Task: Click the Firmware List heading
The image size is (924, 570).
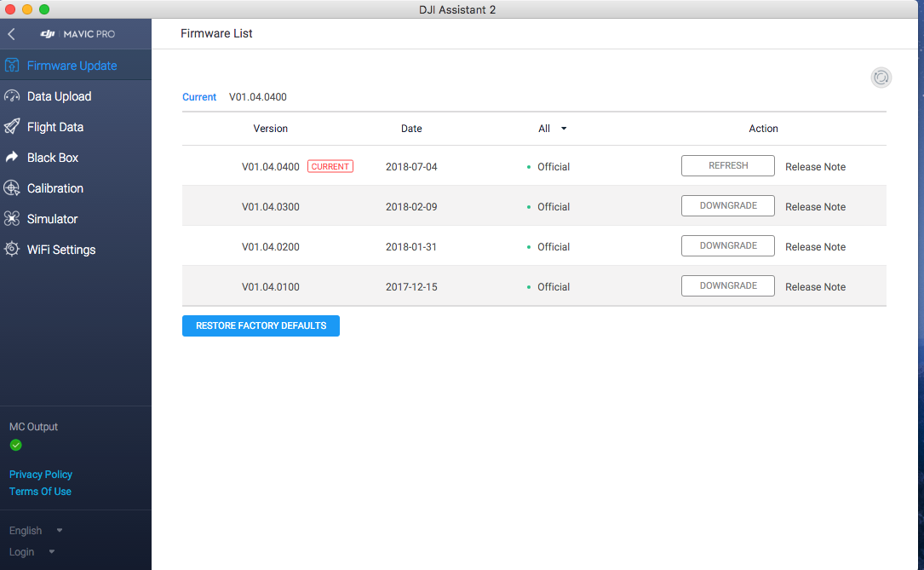Action: pyautogui.click(x=216, y=33)
